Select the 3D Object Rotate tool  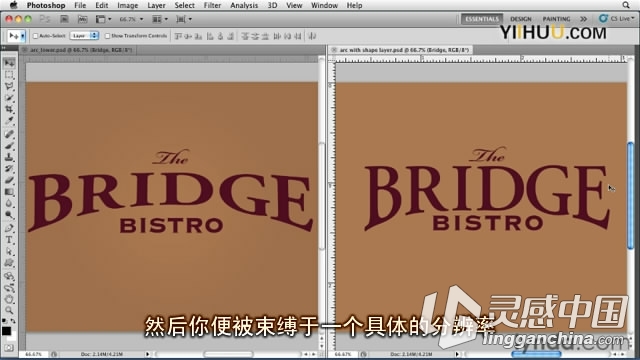(9, 276)
